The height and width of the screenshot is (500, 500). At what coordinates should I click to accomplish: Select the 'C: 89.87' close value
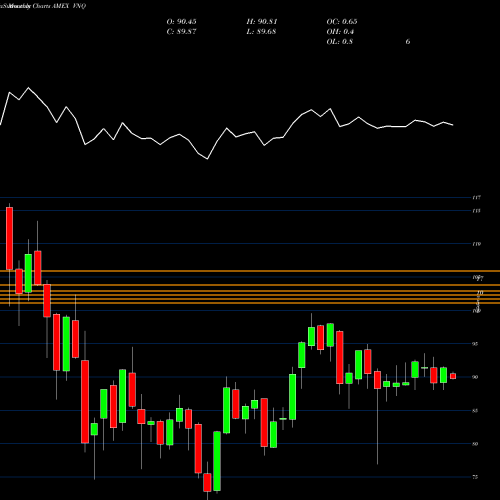tap(181, 32)
